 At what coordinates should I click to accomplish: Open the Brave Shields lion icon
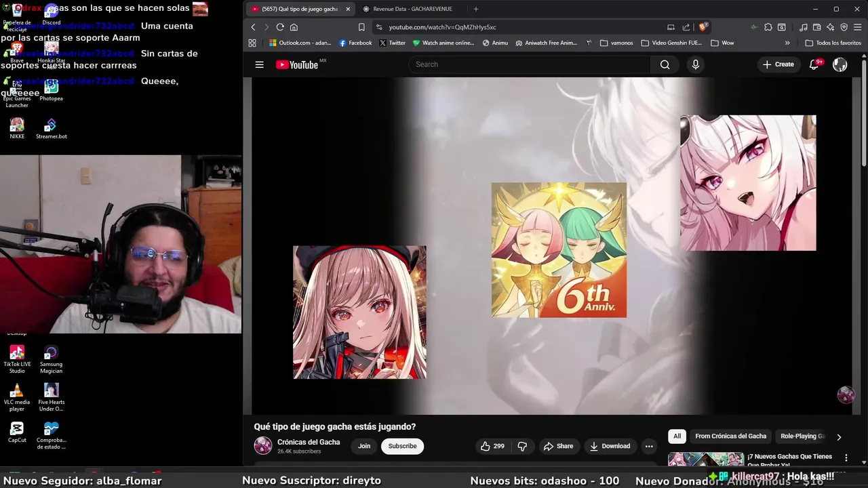pos(703,27)
